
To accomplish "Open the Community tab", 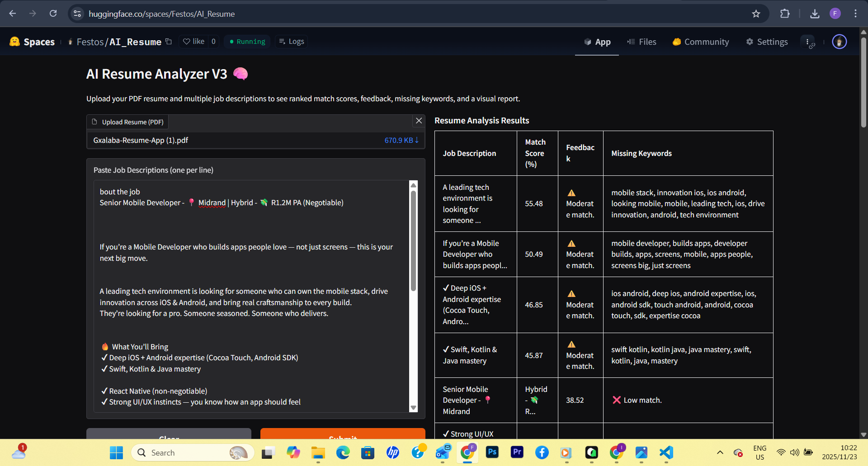I will pyautogui.click(x=701, y=42).
